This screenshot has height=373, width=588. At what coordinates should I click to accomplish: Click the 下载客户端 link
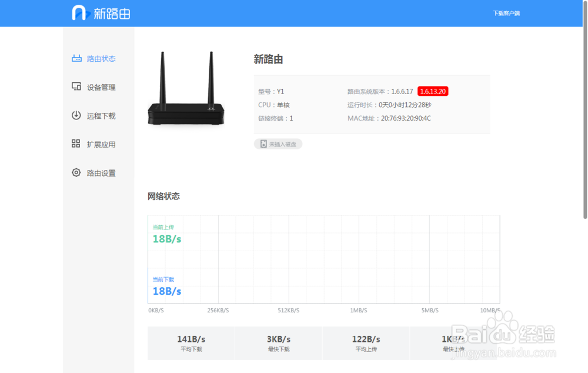[506, 12]
